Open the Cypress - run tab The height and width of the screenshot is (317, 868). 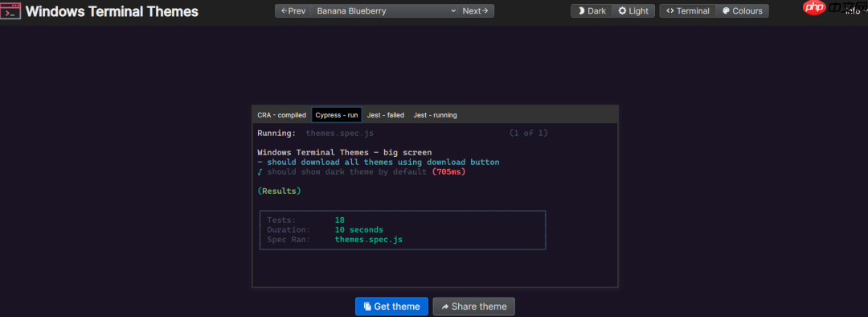point(337,115)
